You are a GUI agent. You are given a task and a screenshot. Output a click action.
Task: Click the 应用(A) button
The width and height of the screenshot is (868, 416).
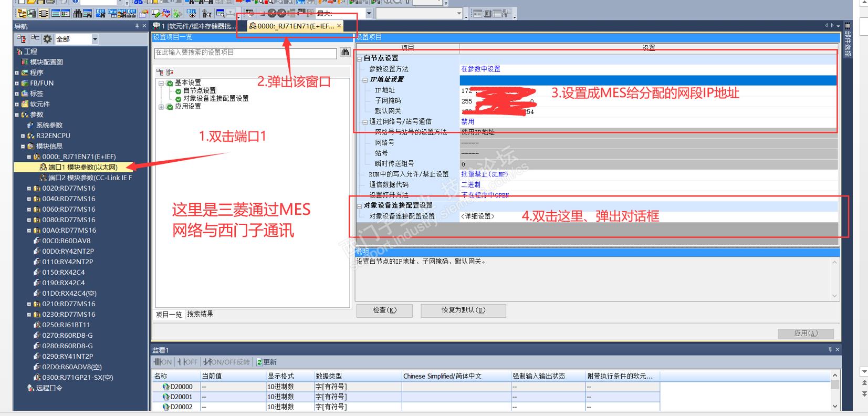(x=806, y=333)
